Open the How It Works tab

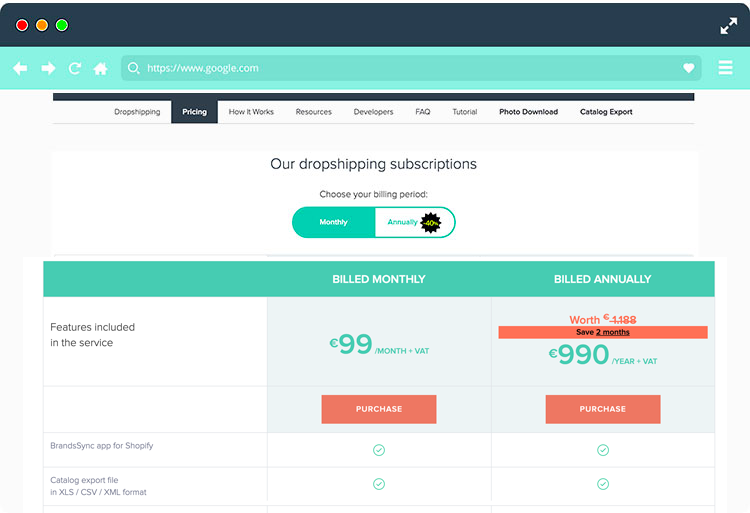tap(251, 112)
